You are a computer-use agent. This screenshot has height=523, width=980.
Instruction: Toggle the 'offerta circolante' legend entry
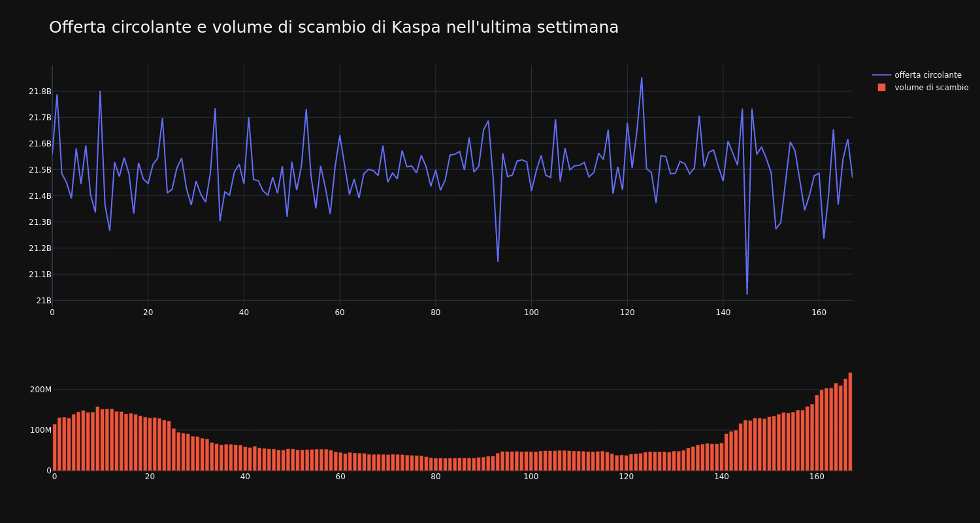920,75
